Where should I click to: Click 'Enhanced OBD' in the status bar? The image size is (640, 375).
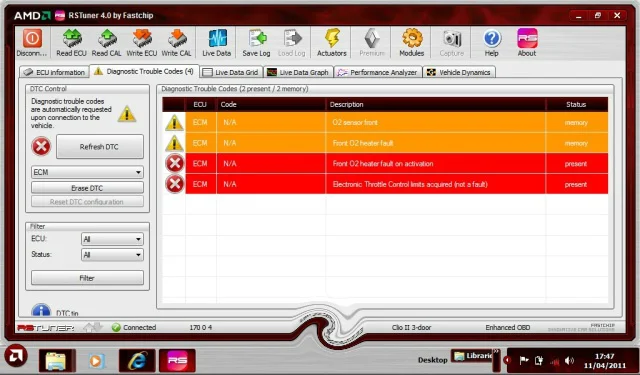(x=508, y=328)
